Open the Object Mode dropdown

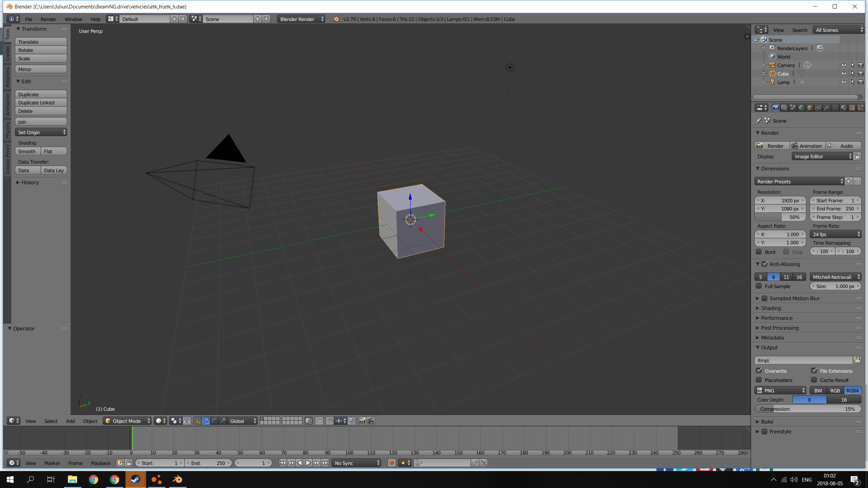point(127,421)
